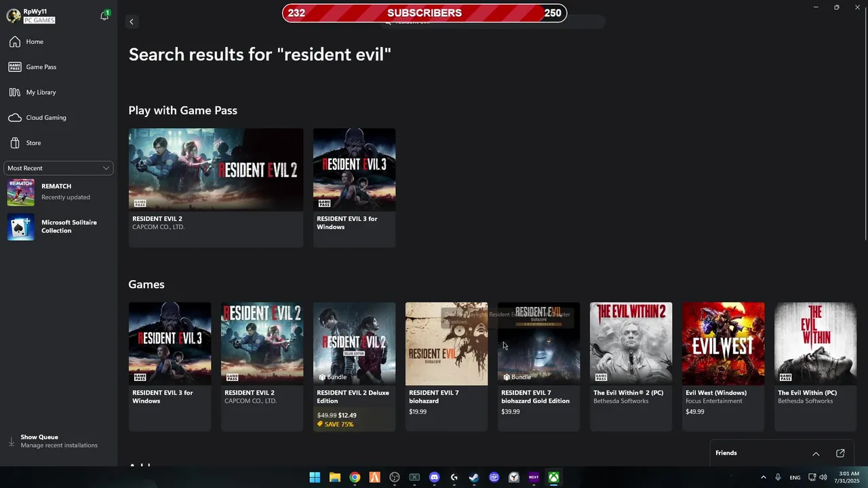The width and height of the screenshot is (868, 488).
Task: Open Microsoft Solitaire Collection from recent list
Action: (58, 226)
